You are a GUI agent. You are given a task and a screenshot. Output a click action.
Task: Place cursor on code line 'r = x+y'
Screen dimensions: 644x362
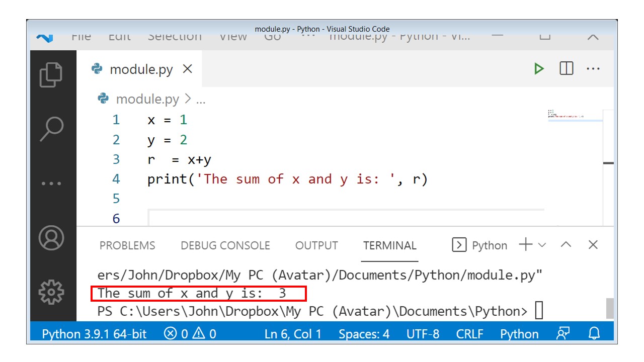[179, 159]
